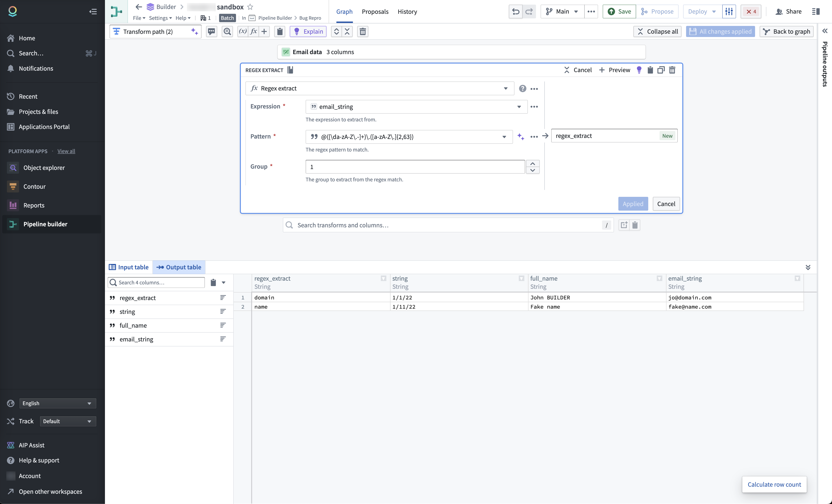Image resolution: width=832 pixels, height=504 pixels.
Task: Star the sandbox pipeline as favorite
Action: tap(250, 7)
